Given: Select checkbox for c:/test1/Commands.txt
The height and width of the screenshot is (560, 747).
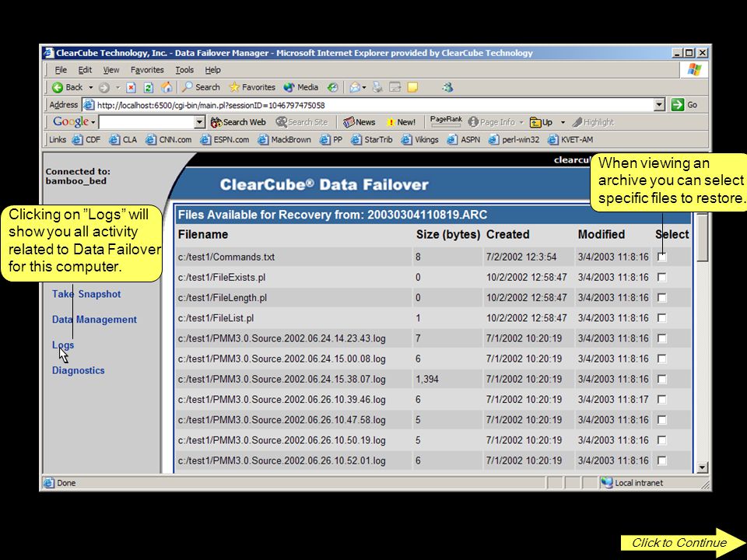Looking at the screenshot, I should (661, 257).
